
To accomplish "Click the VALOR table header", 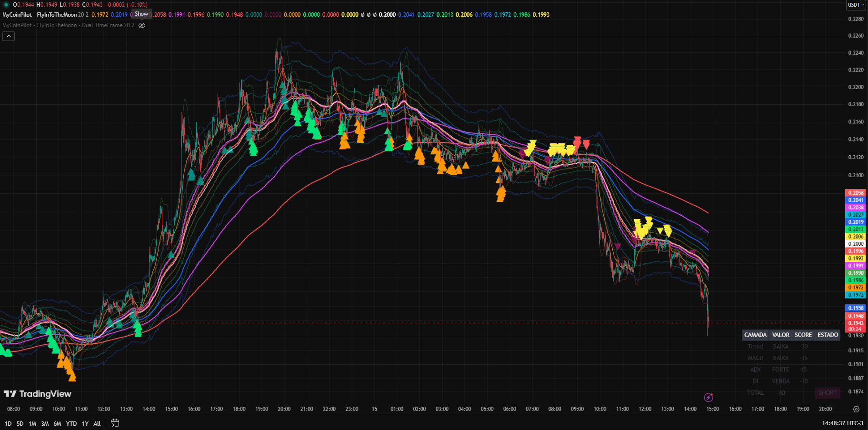I will pos(781,335).
